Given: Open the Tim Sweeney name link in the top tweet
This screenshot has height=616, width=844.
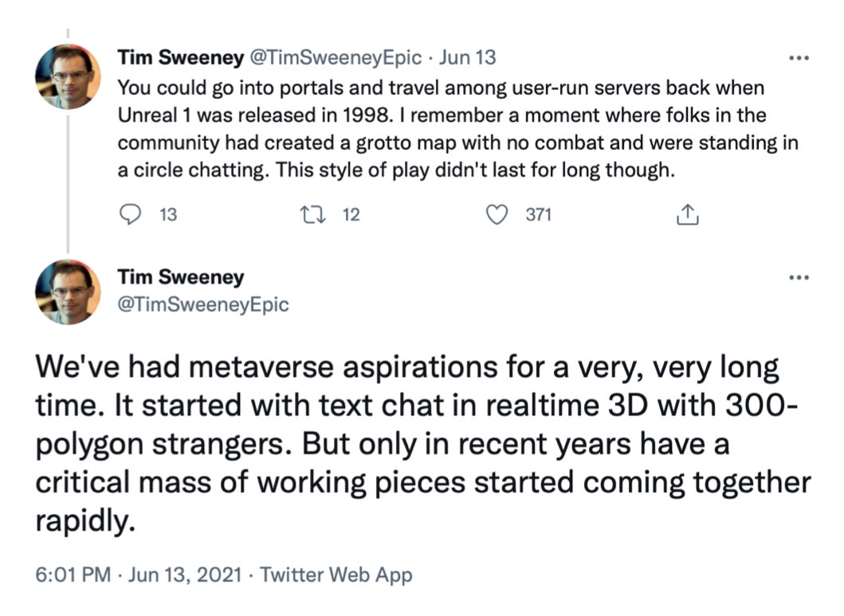Looking at the screenshot, I should (x=180, y=57).
